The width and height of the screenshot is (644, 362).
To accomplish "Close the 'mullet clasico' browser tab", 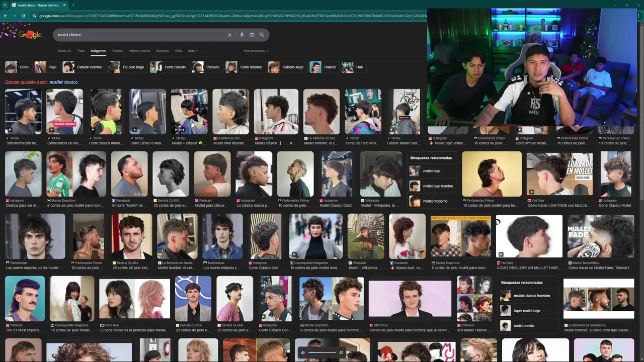I will coord(64,5).
